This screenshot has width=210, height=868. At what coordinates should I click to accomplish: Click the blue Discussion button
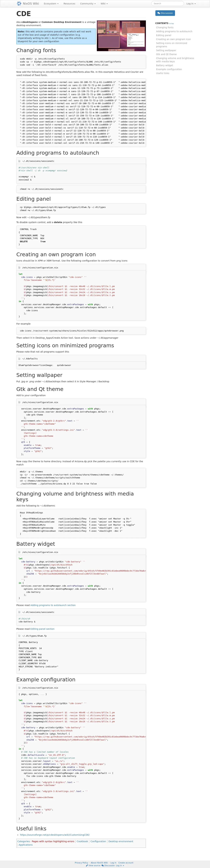click(x=165, y=13)
